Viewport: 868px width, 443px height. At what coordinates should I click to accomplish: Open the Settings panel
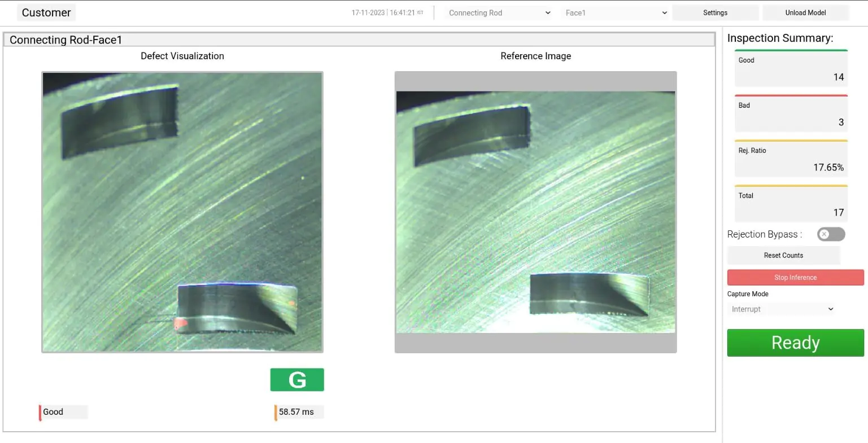point(715,12)
